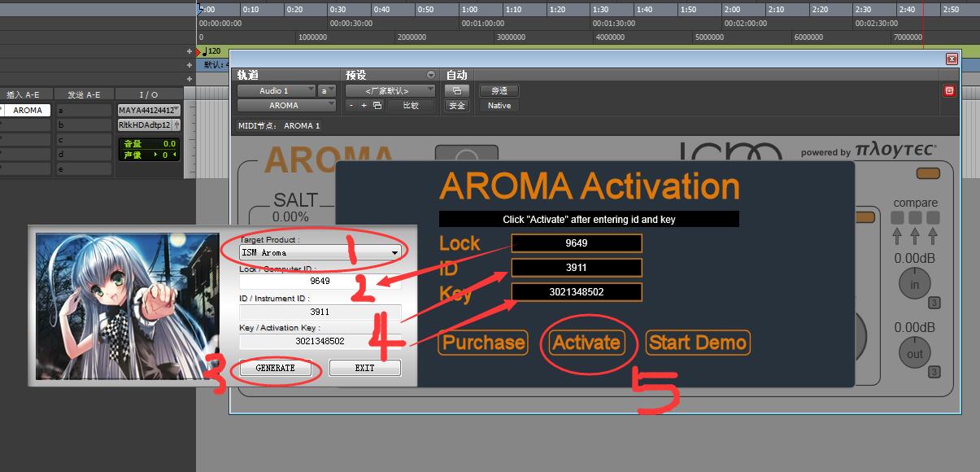Open the preset menu round arrow
The width and height of the screenshot is (980, 472).
tap(431, 75)
